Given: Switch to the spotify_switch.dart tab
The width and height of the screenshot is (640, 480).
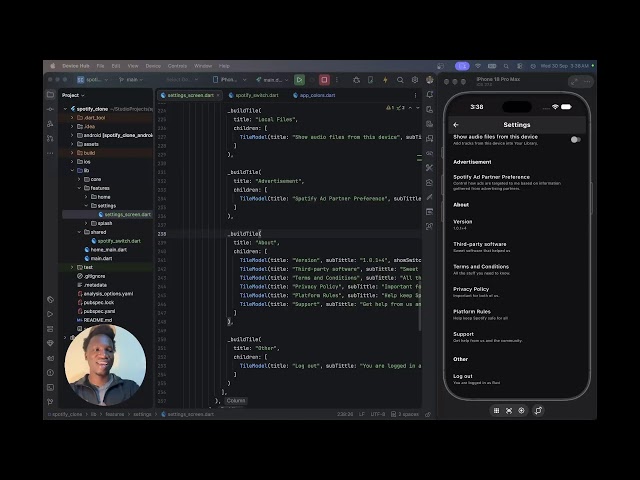Looking at the screenshot, I should (x=253, y=95).
